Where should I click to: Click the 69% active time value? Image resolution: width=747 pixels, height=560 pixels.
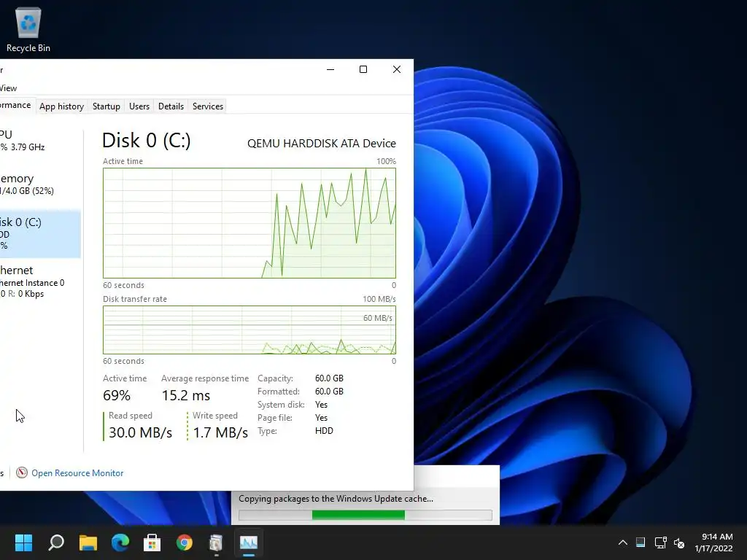pyautogui.click(x=117, y=395)
